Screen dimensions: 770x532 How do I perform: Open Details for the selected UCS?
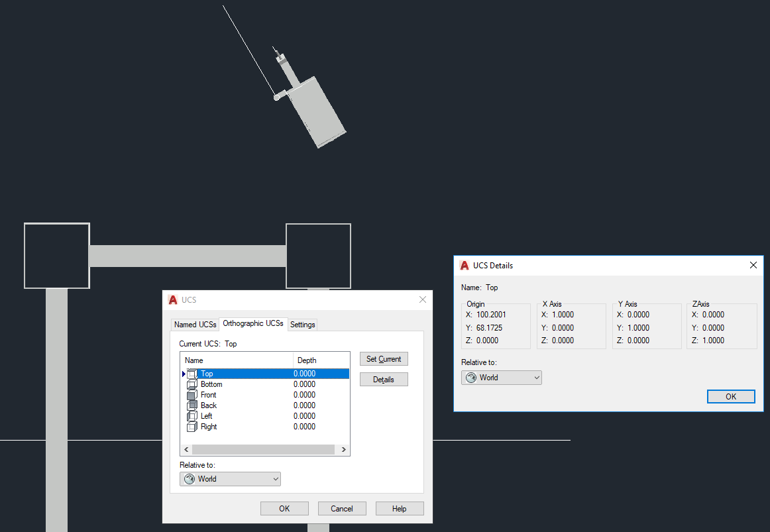click(x=384, y=379)
